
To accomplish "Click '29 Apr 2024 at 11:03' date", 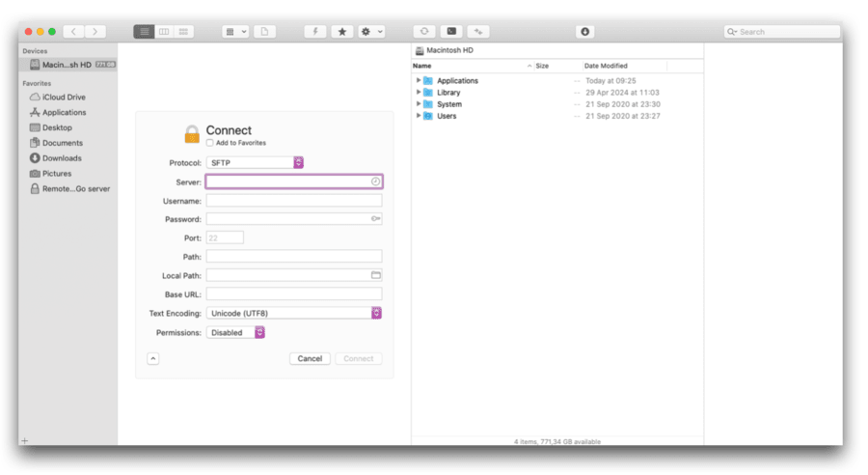I will coord(622,93).
